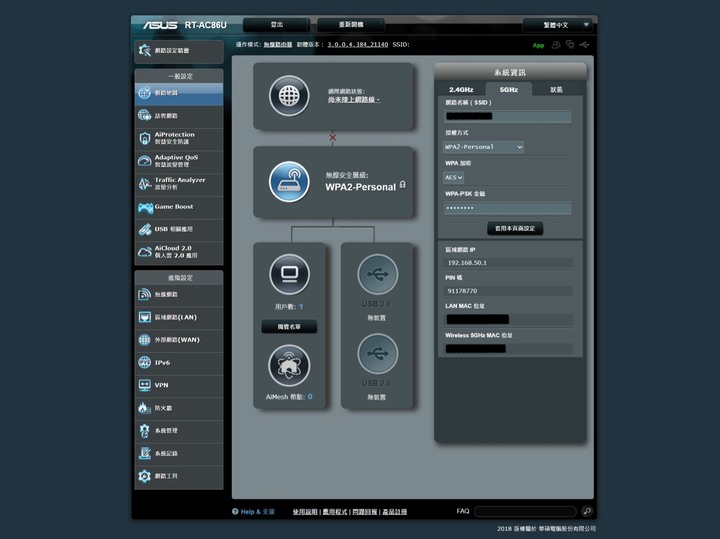Open the AES WPA encryption dropdown

click(453, 177)
